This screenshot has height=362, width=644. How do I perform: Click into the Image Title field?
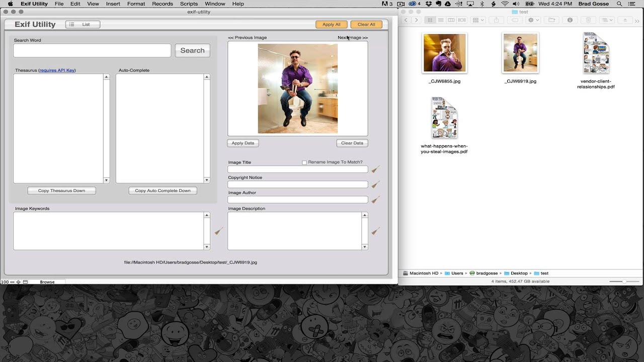[x=298, y=169]
